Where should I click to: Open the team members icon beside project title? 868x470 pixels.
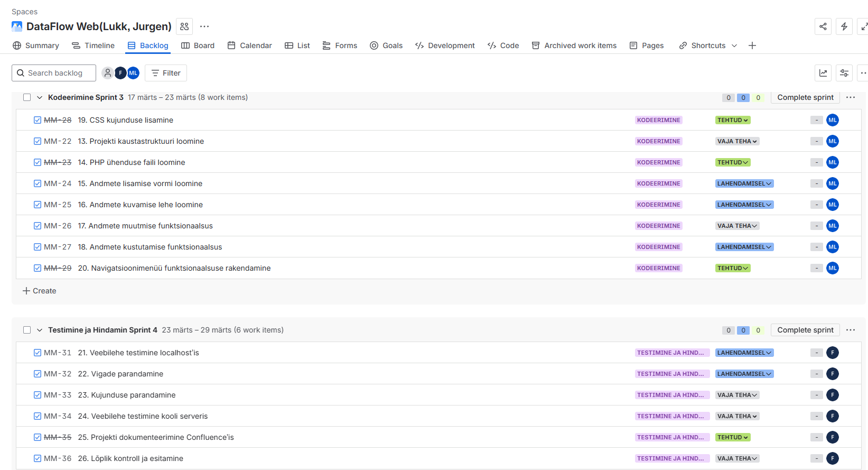[x=184, y=26]
